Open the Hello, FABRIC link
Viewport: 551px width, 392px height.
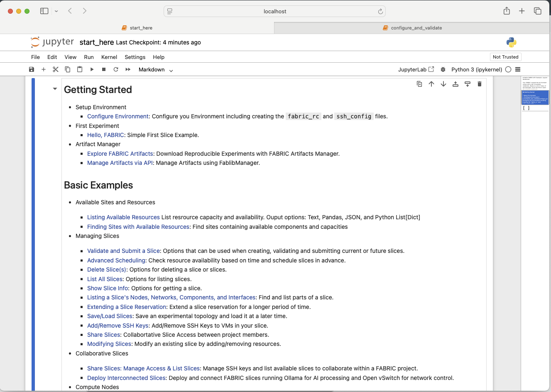coord(105,135)
